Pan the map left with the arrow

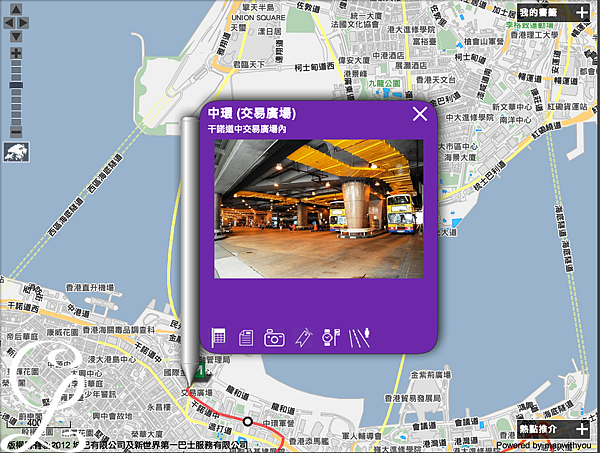click(9, 23)
